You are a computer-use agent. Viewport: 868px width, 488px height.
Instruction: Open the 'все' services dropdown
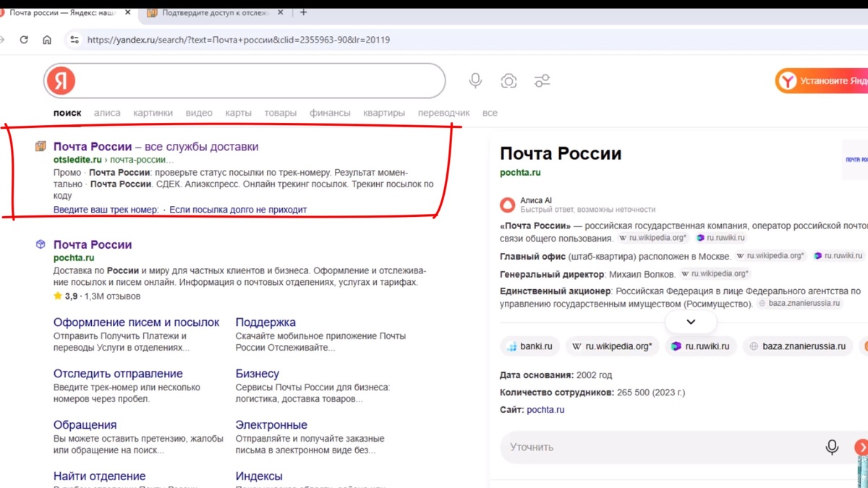(490, 113)
